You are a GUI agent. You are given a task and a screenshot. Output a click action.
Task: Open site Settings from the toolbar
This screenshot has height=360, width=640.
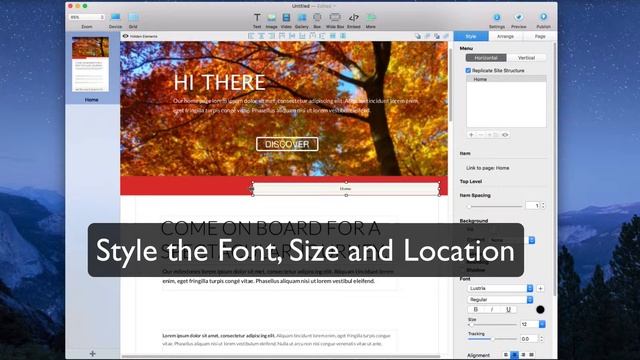click(x=497, y=20)
